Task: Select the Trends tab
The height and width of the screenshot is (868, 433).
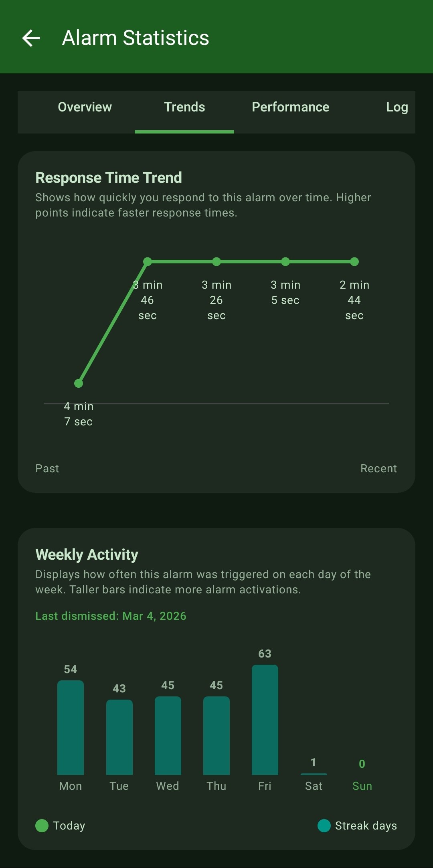Action: (x=184, y=107)
